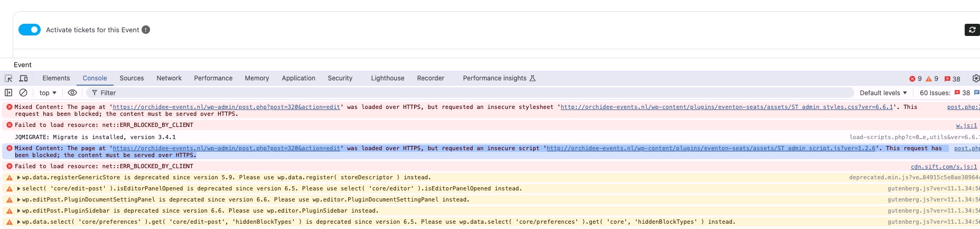Switch to the Network tab
The height and width of the screenshot is (229, 980).
tap(169, 78)
